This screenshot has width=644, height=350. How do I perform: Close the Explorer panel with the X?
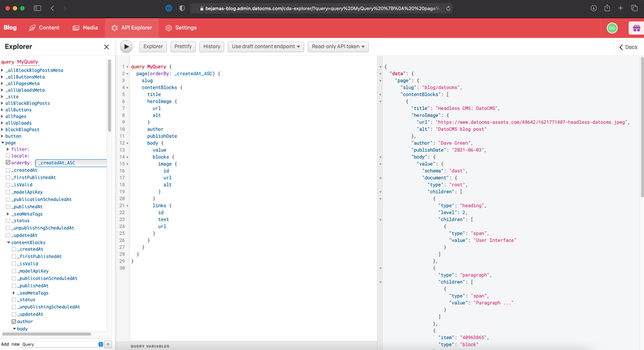click(106, 47)
